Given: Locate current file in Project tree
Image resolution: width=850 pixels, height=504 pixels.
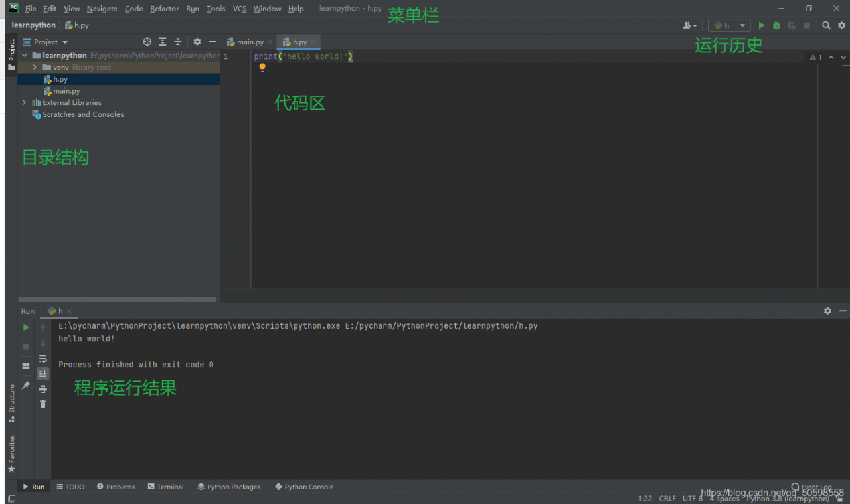Looking at the screenshot, I should click(147, 42).
